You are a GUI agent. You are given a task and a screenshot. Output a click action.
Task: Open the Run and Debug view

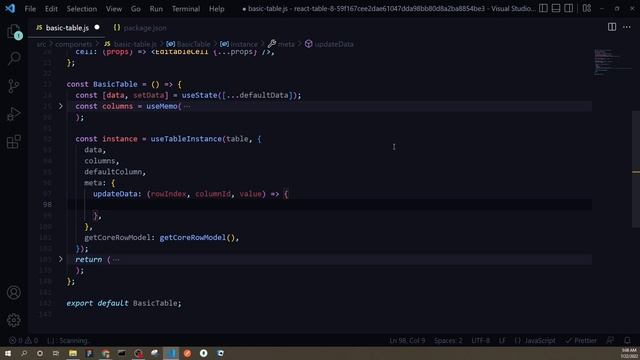tap(14, 114)
